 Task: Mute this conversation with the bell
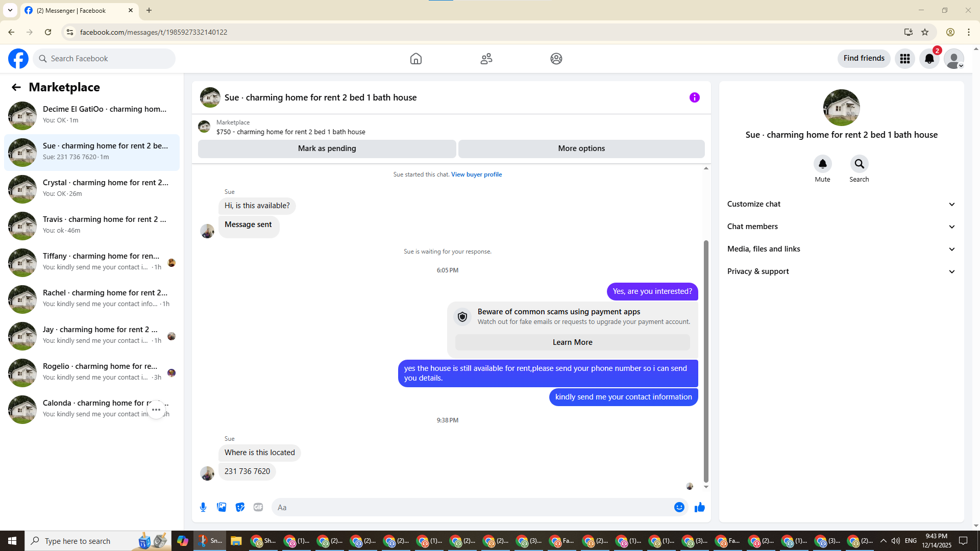pos(822,164)
